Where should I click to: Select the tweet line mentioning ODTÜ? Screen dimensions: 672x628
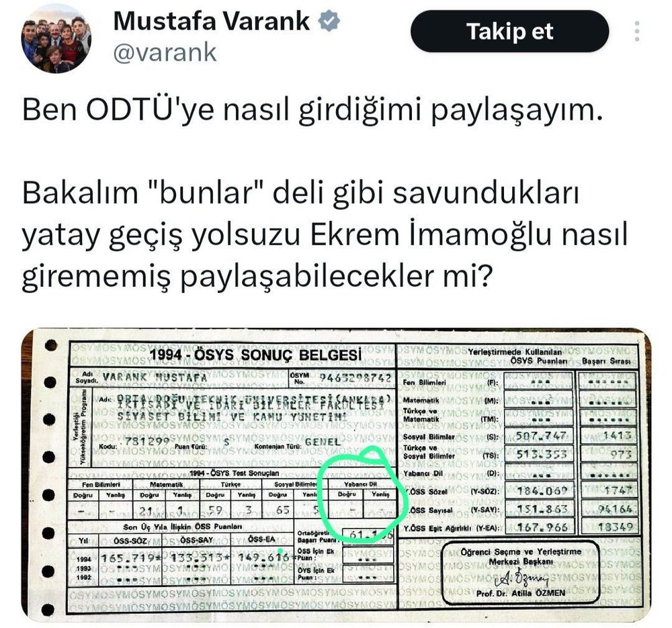pyautogui.click(x=312, y=109)
